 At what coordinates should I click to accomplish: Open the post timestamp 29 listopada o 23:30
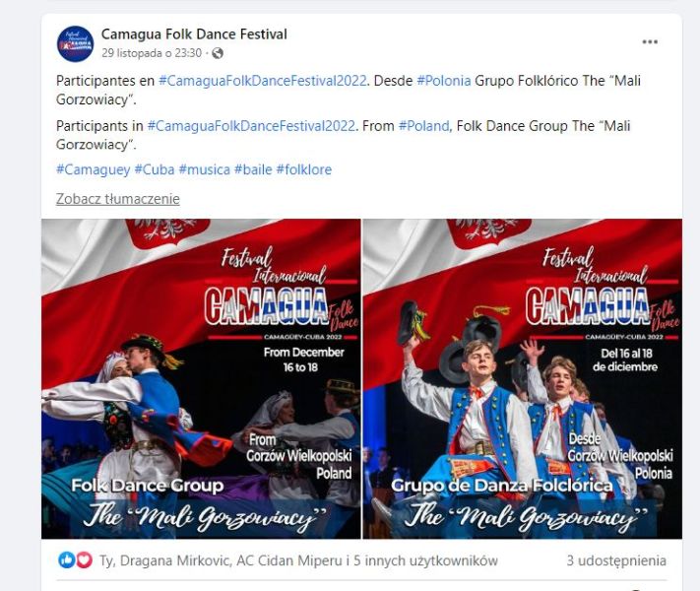point(152,53)
